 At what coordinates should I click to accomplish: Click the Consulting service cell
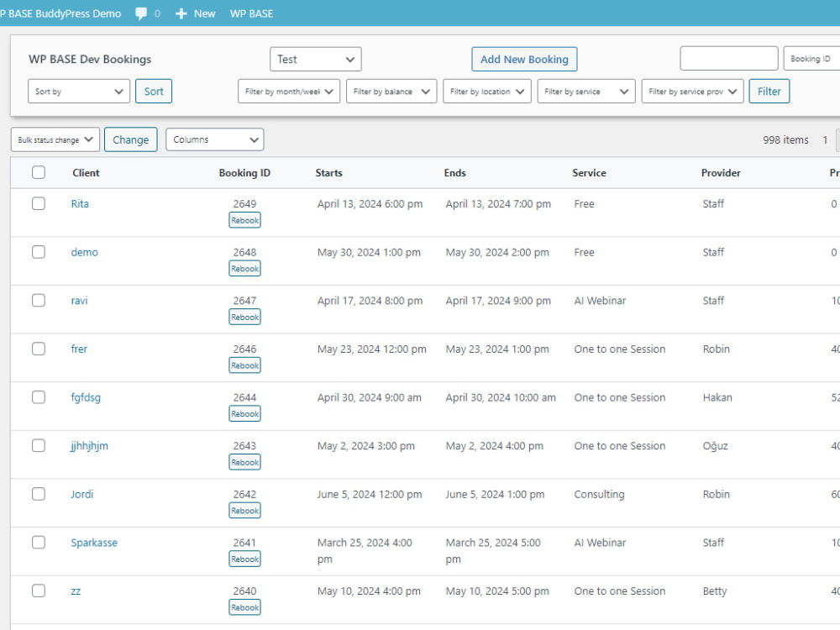(599, 494)
